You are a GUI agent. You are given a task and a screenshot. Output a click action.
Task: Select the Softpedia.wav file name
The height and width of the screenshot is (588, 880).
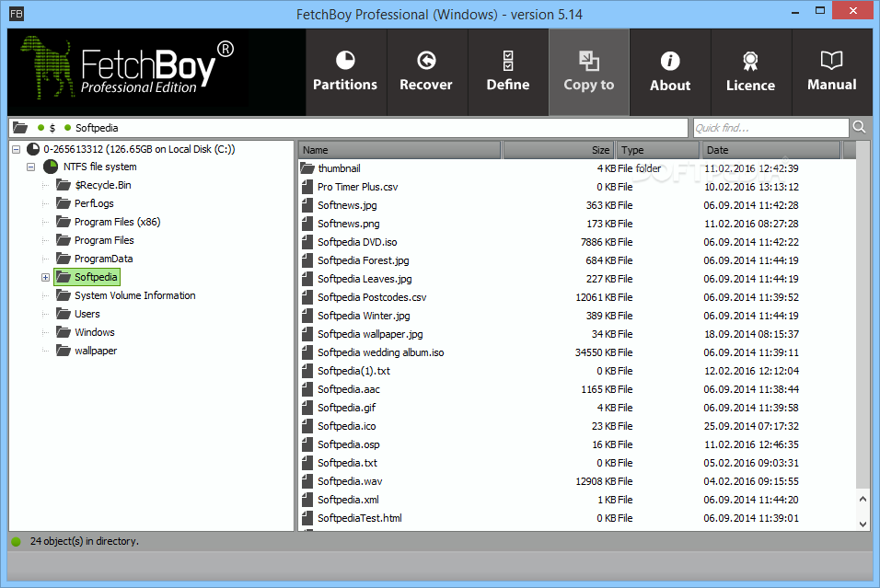click(350, 481)
